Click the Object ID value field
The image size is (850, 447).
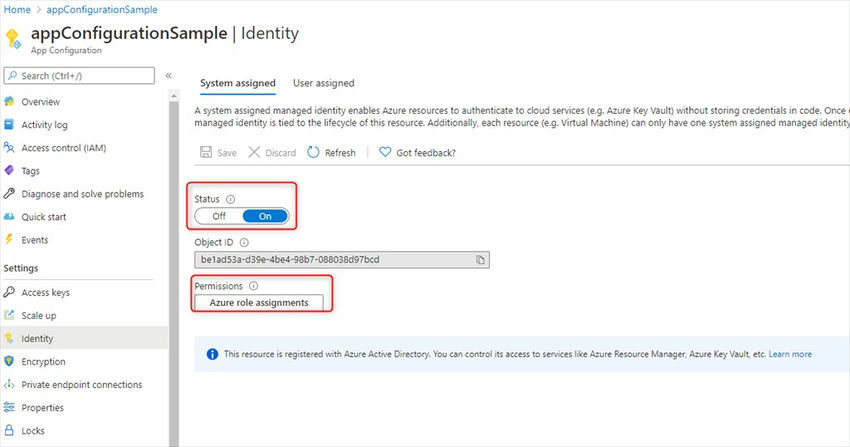(342, 260)
